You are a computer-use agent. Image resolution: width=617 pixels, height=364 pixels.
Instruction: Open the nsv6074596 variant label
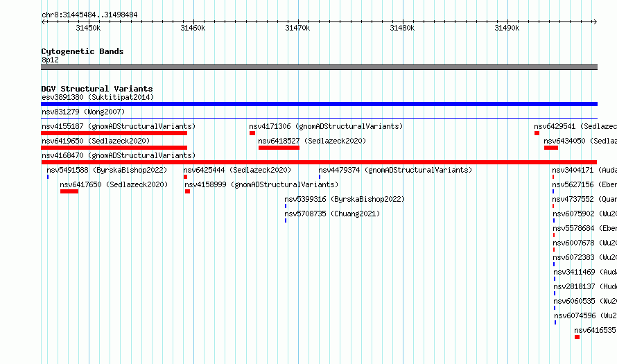586,315
